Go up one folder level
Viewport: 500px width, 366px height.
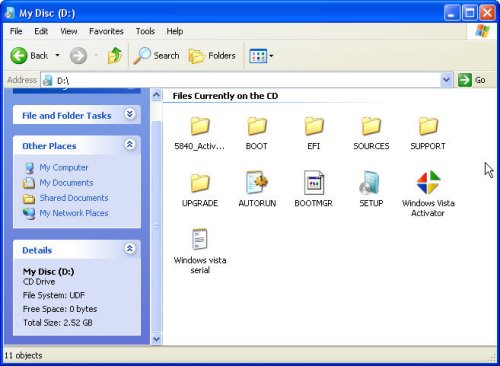click(114, 55)
